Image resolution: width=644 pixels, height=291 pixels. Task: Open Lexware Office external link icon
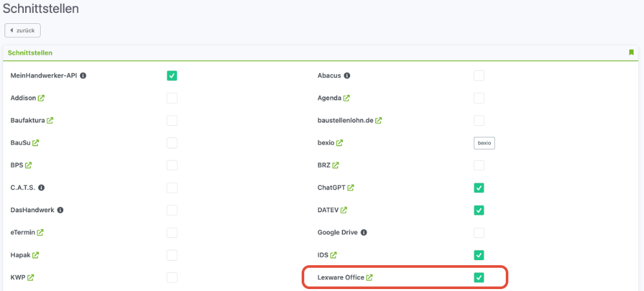(369, 277)
